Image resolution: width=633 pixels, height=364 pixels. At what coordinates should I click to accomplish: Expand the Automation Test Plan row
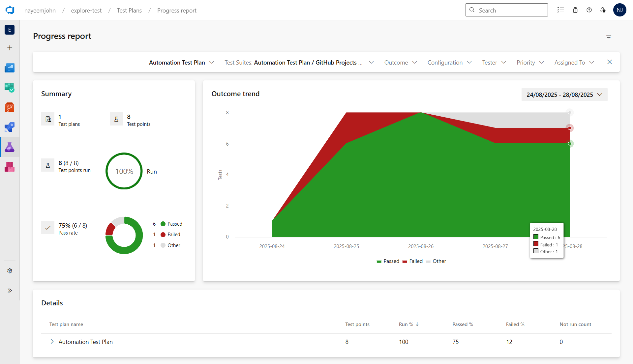pos(52,342)
